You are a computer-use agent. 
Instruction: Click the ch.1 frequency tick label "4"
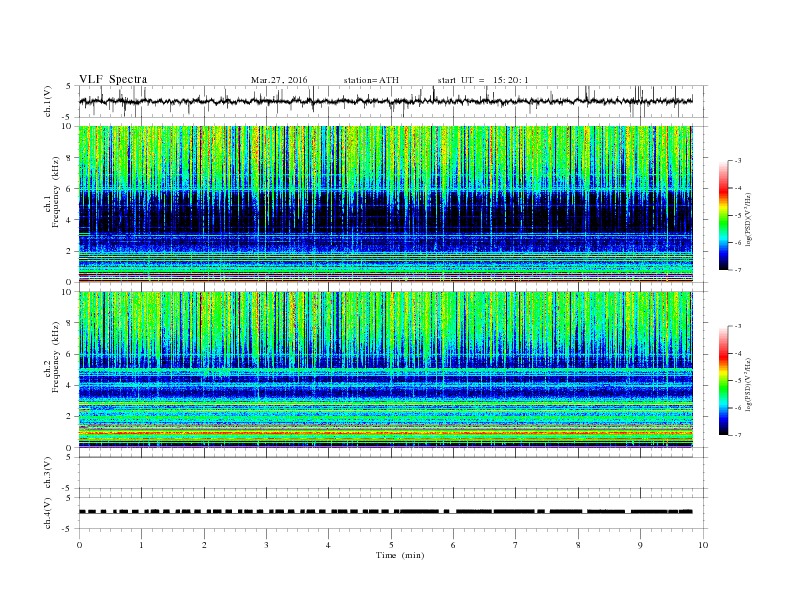pyautogui.click(x=69, y=220)
